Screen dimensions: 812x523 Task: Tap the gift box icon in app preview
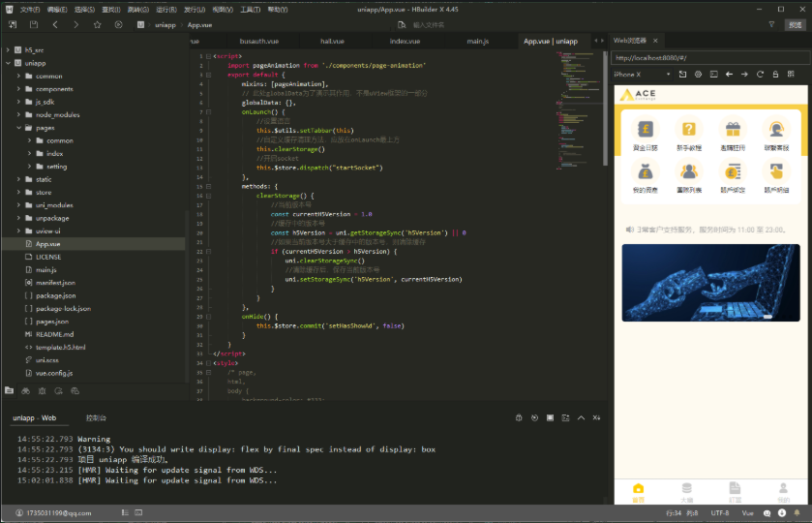[x=733, y=129]
